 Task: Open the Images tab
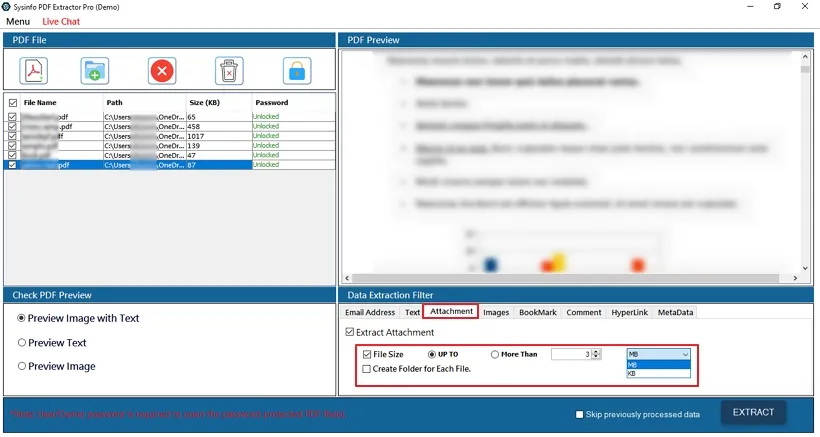pyautogui.click(x=496, y=312)
